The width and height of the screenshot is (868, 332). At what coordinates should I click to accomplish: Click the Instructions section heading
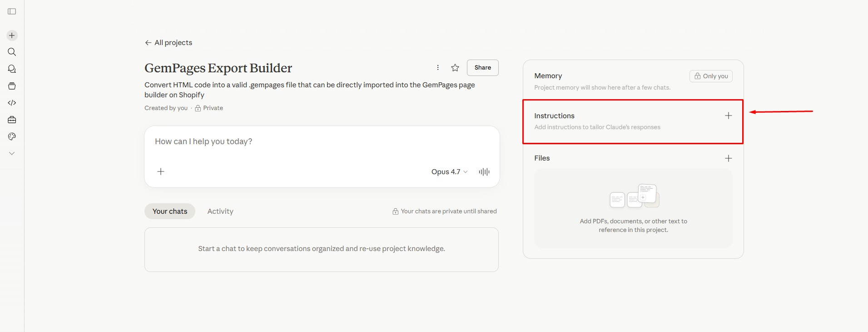click(x=554, y=116)
